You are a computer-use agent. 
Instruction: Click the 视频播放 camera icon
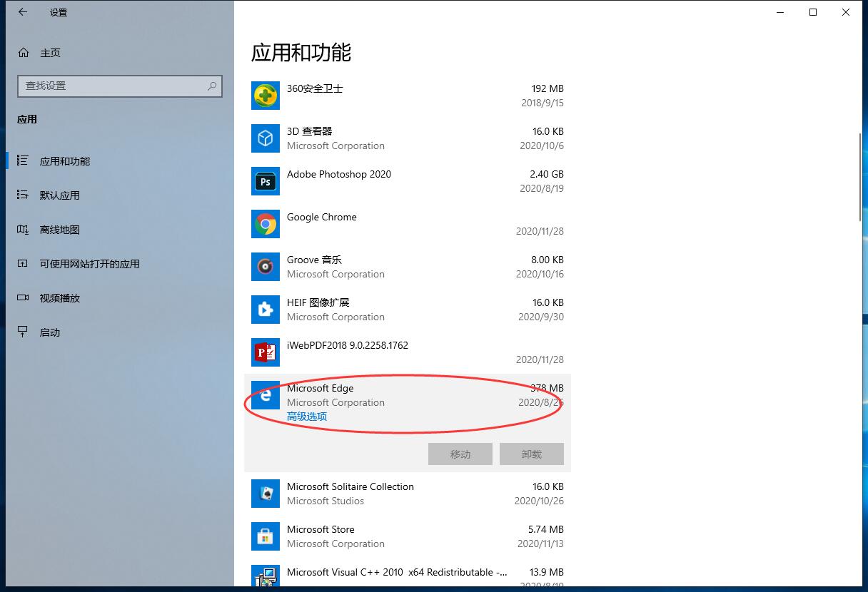23,298
